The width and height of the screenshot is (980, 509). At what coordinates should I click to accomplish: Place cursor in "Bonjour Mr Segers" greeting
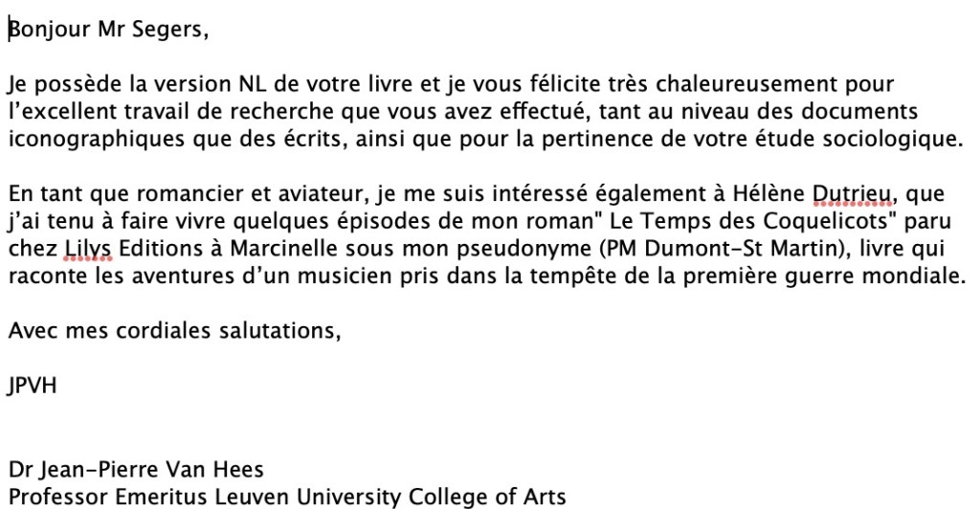(x=105, y=31)
